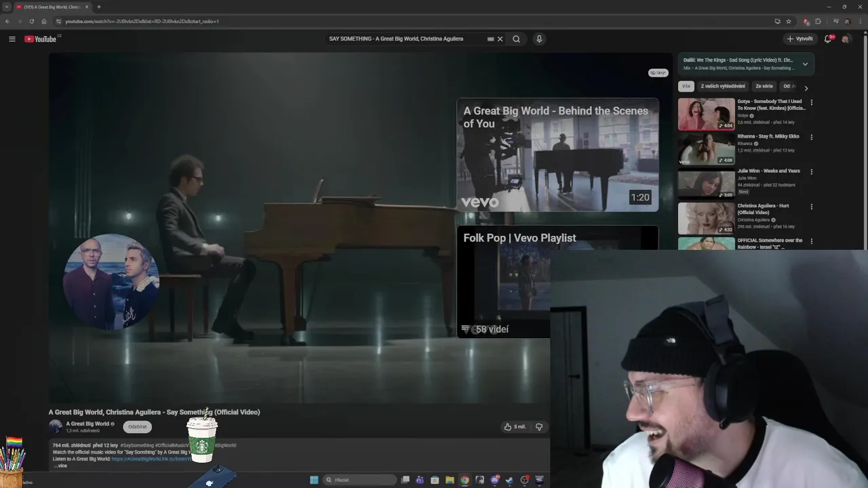Open the YouTube notifications bell
The width and height of the screenshot is (868, 488).
click(x=827, y=39)
